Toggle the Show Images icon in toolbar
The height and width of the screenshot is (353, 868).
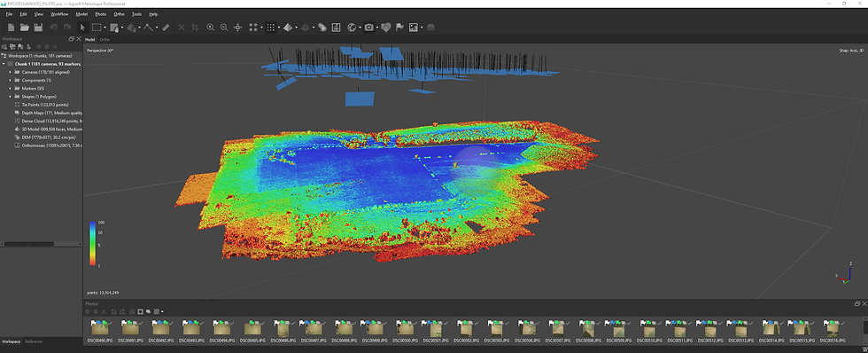click(414, 27)
